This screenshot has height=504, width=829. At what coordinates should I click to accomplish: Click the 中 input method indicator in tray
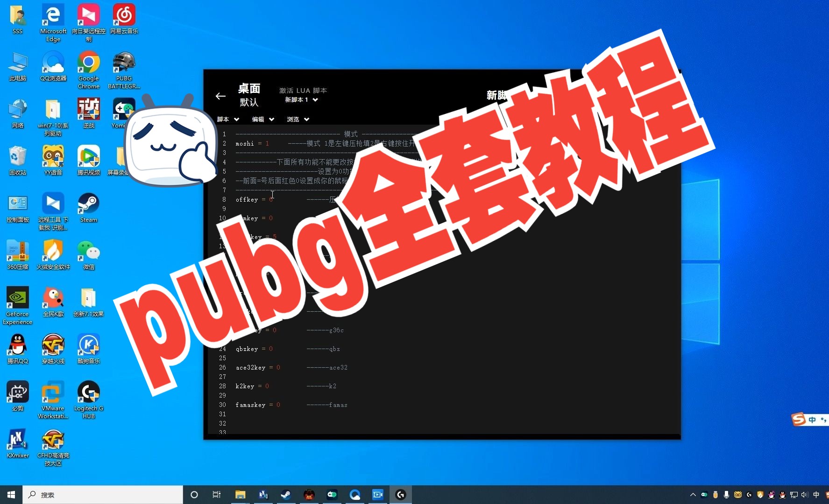point(816,495)
